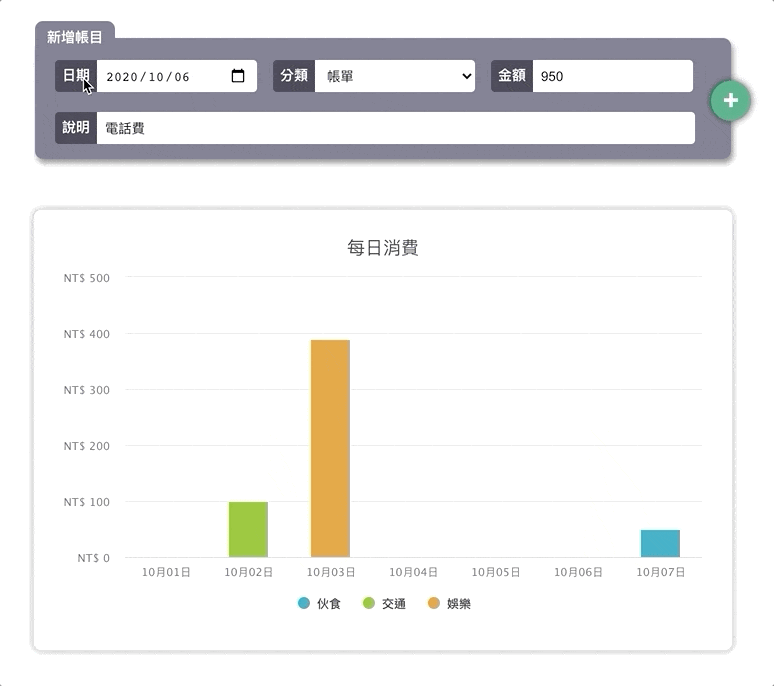The image size is (774, 686).
Task: Click the blue bar for 10月07日
Action: tap(660, 543)
